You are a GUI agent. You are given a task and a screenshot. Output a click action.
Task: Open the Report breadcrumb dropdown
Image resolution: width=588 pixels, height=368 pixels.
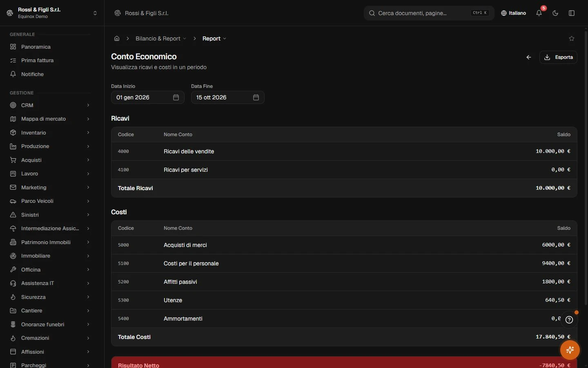(214, 38)
